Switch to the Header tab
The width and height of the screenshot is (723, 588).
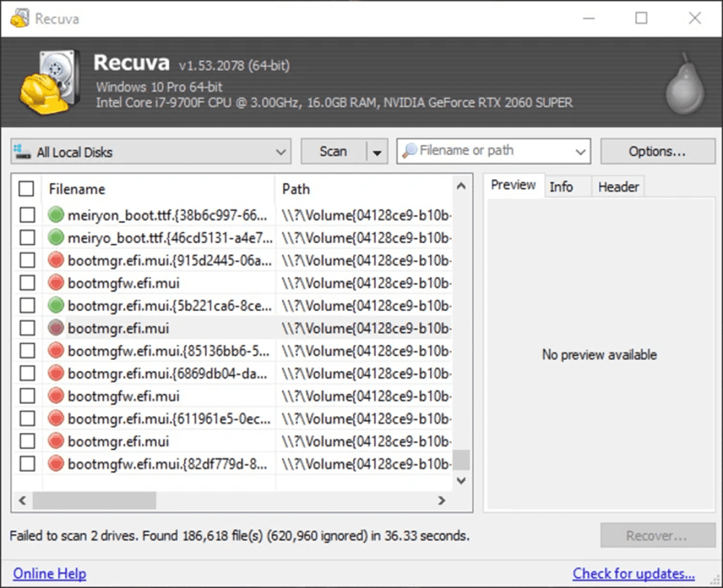[x=618, y=186]
